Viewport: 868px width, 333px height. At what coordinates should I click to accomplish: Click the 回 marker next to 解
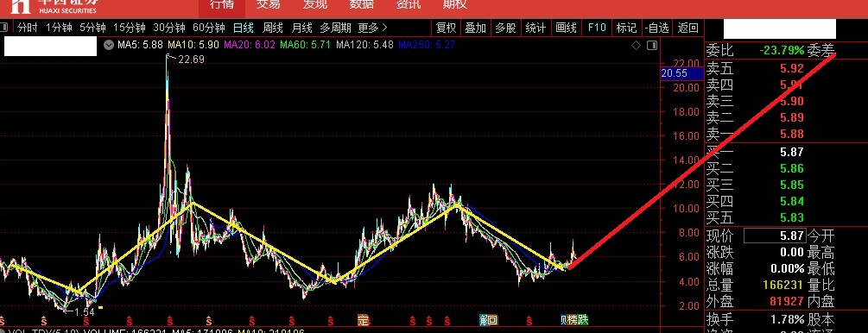point(492,320)
